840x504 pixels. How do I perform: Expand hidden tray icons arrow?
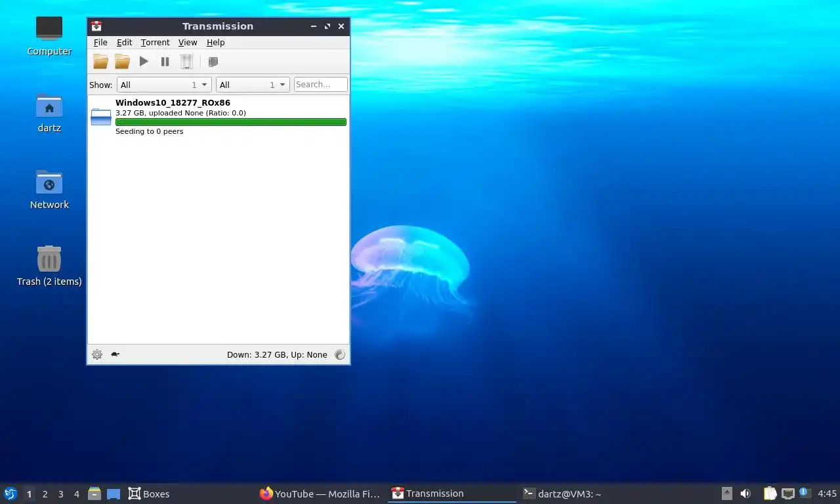point(726,493)
